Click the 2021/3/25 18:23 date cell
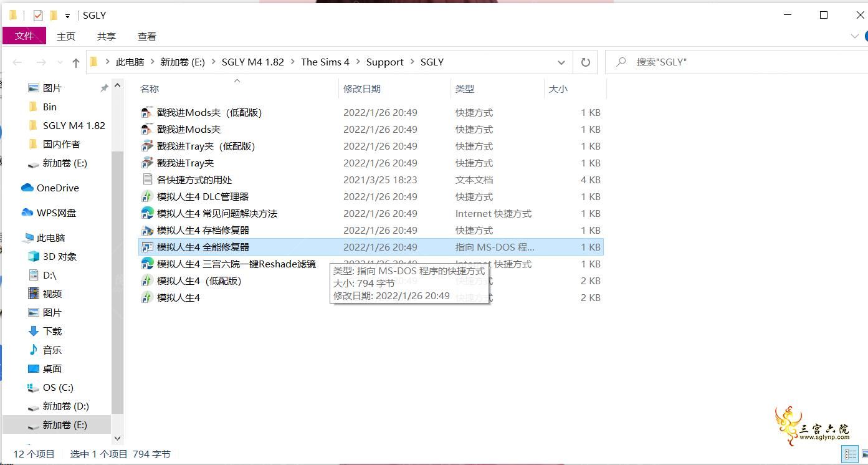 point(380,180)
